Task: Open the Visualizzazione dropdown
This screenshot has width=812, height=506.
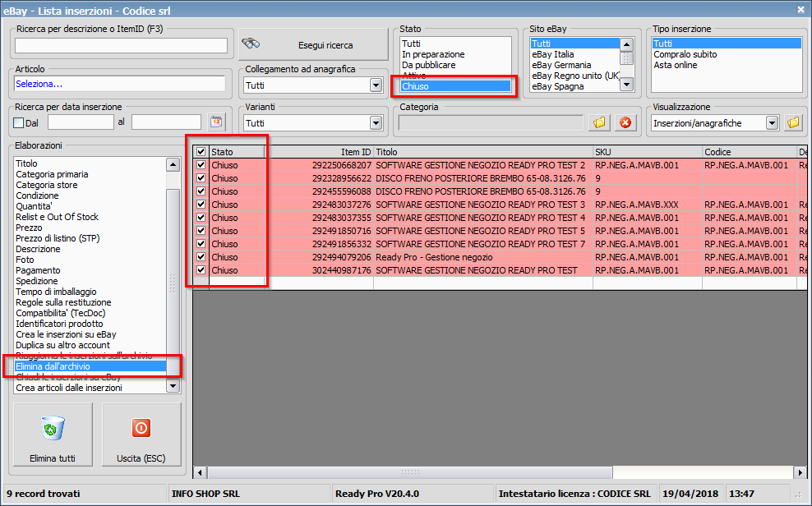Action: click(772, 123)
